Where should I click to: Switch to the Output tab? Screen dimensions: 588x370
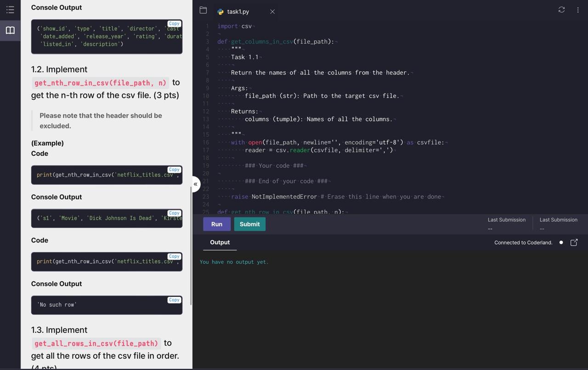(x=220, y=242)
